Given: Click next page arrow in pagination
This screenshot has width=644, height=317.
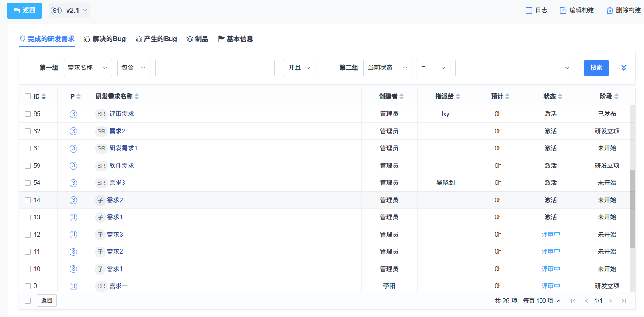Looking at the screenshot, I should point(610,301).
